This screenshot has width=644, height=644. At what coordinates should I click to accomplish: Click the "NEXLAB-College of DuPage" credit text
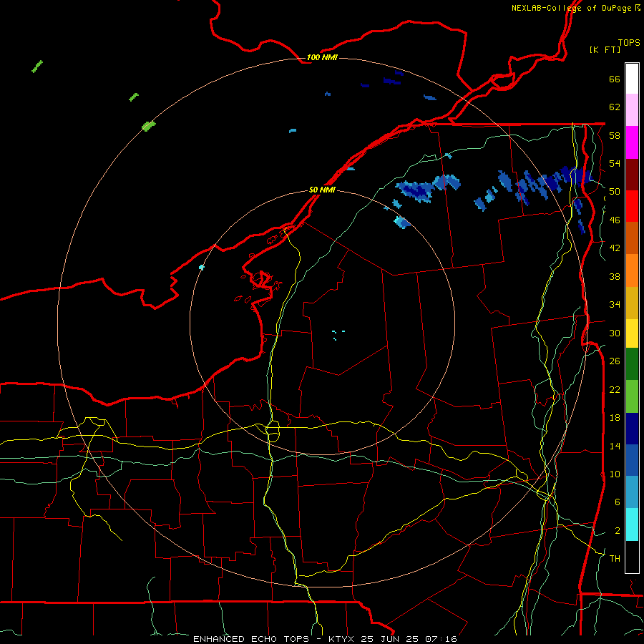571,8
